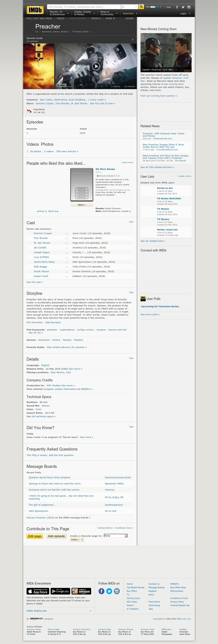Image resolution: width=218 pixels, height=644 pixels.
Task: Open the Google Play download badge
Action: tap(60, 591)
